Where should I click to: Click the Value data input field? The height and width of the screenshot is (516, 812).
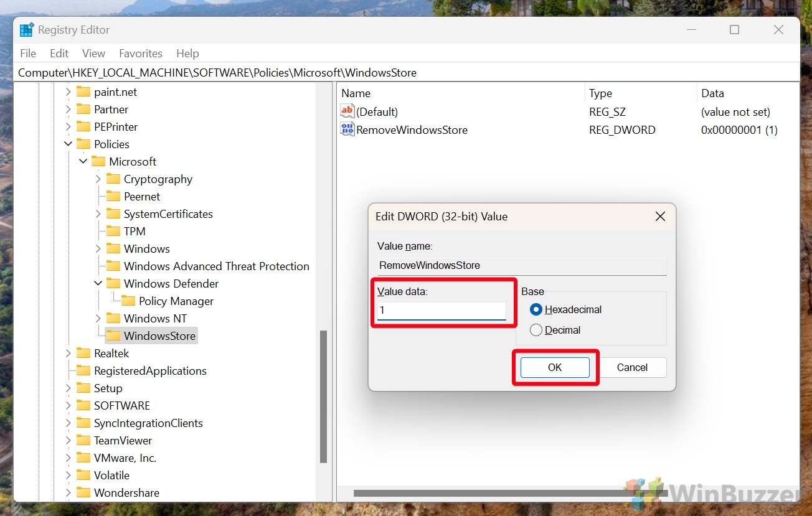click(x=441, y=311)
